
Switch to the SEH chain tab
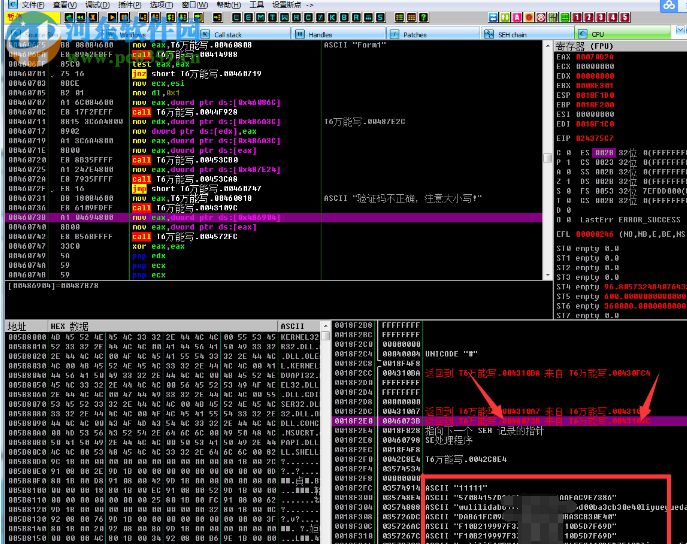click(512, 34)
